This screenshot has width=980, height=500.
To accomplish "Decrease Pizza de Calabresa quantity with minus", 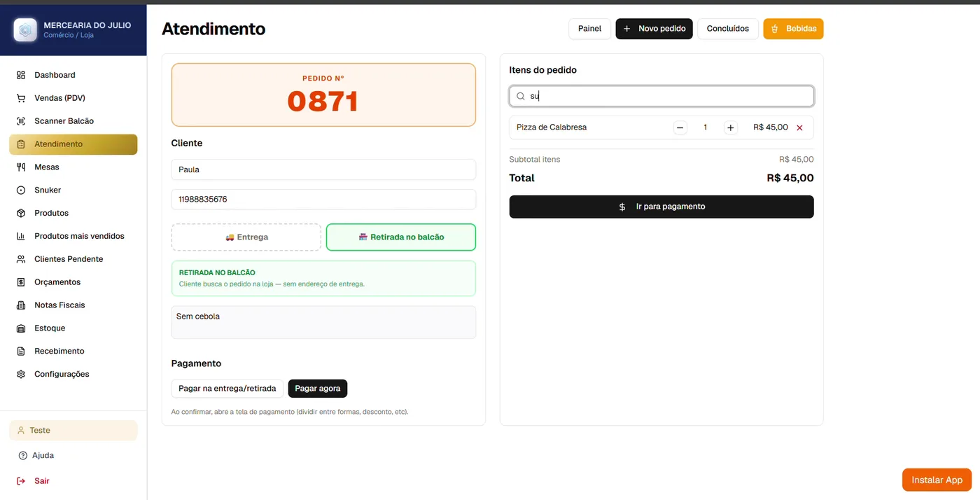I will [x=680, y=127].
